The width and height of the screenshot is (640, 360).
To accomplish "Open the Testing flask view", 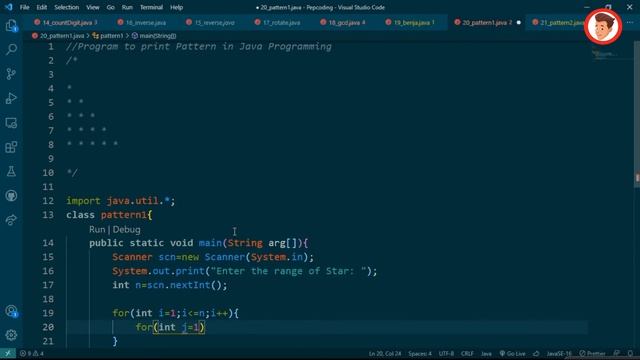I will click(11, 171).
